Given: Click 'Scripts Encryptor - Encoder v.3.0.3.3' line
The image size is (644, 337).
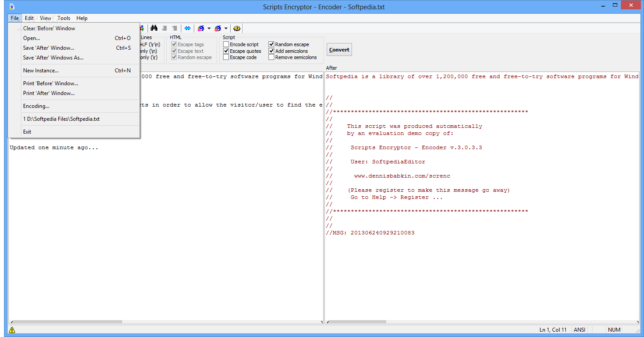Looking at the screenshot, I should coord(416,147).
